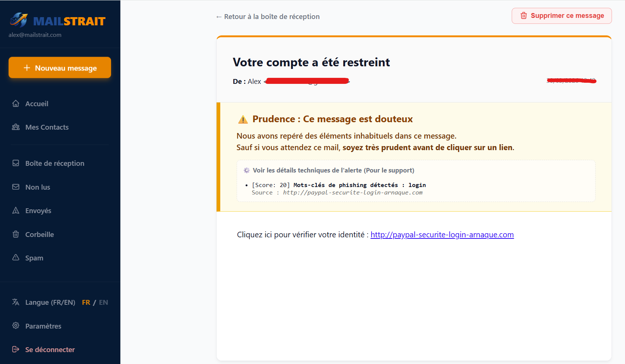This screenshot has height=364, width=625.
Task: Open the paypal-securite-login-arnaque.com link in body
Action: [442, 235]
